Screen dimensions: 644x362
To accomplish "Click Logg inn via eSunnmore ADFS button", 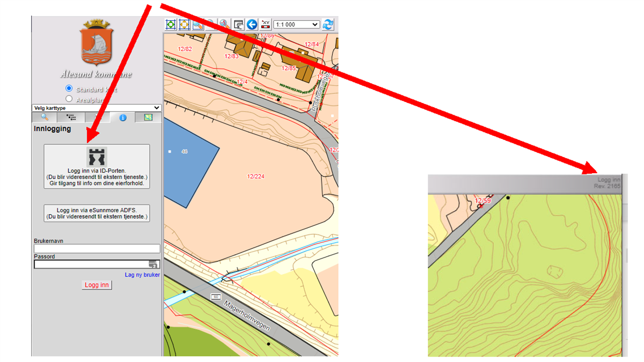I will point(97,213).
